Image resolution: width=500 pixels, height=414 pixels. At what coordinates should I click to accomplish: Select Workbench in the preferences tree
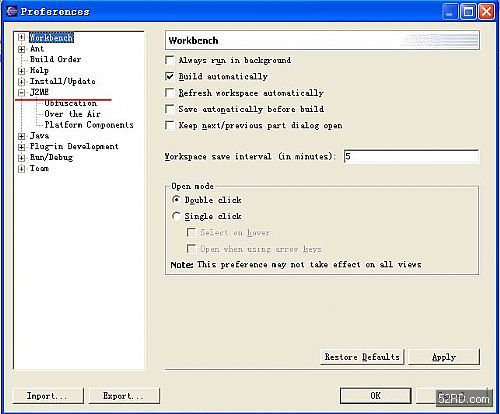[51, 38]
